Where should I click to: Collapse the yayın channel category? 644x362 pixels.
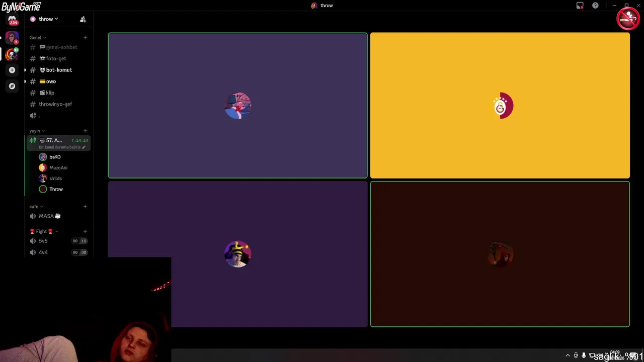[37, 131]
